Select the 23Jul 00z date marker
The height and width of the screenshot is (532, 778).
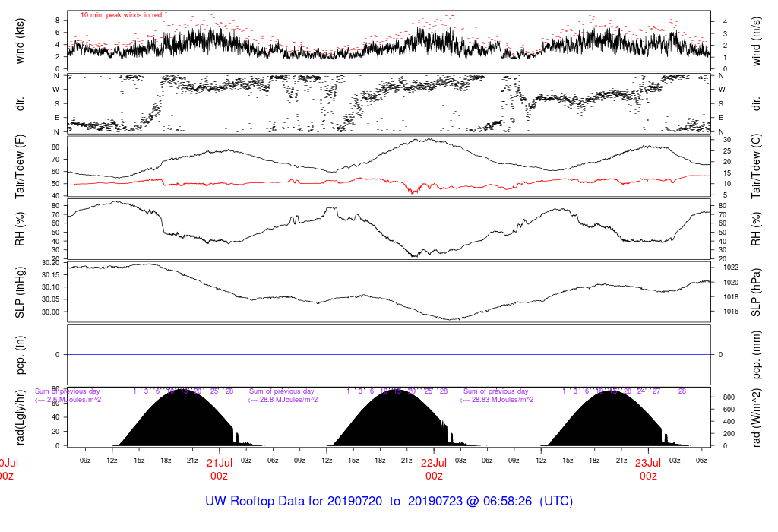pyautogui.click(x=648, y=468)
